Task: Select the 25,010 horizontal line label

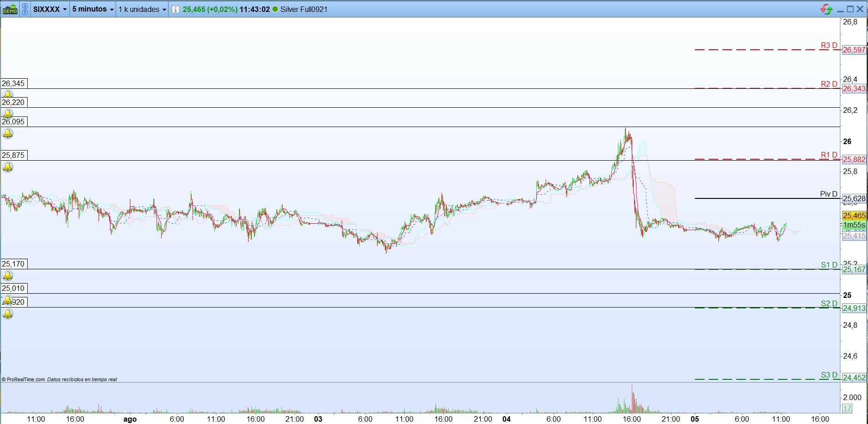Action: (x=13, y=288)
